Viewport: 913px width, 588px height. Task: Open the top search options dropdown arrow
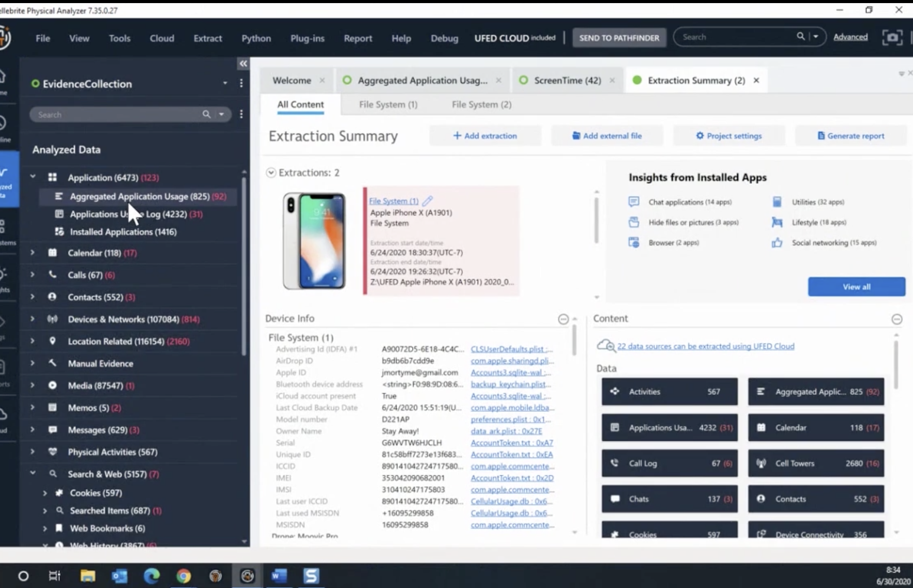pyautogui.click(x=816, y=37)
